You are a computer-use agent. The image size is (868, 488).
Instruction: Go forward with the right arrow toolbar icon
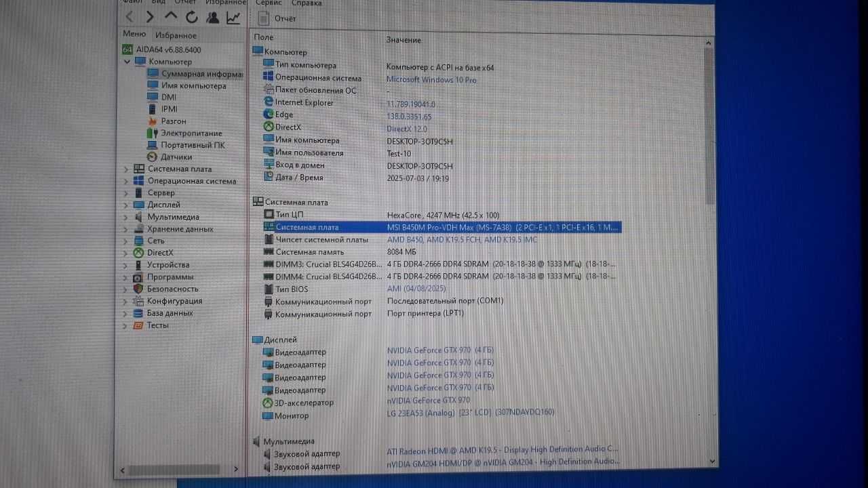pos(151,18)
